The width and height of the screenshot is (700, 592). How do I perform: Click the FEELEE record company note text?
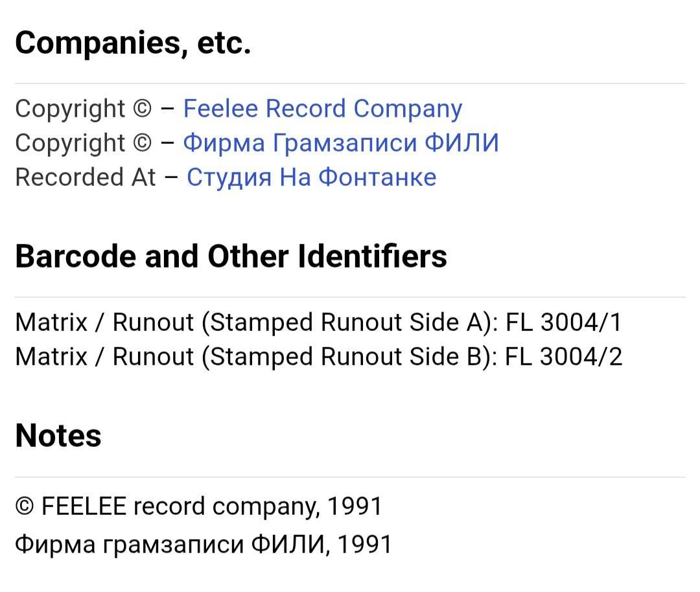click(180, 507)
